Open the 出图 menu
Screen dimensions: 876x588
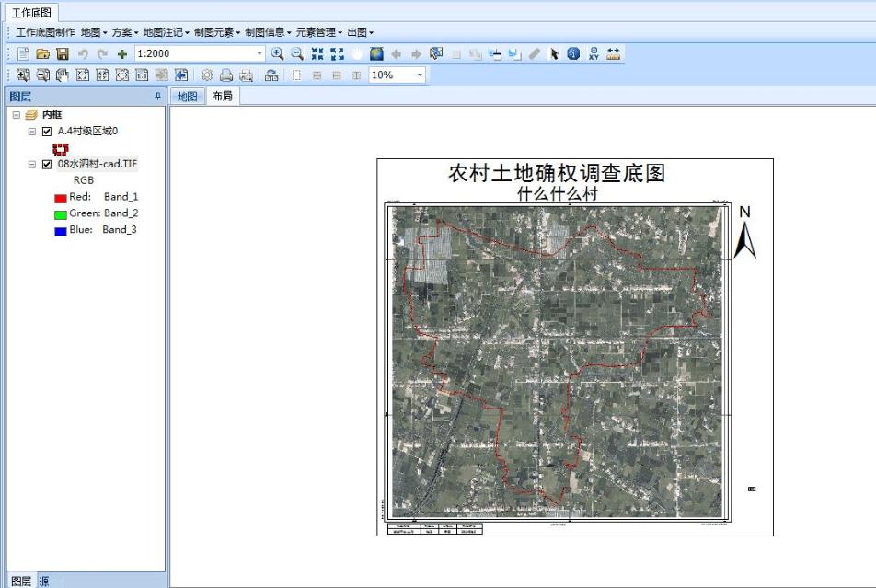(360, 32)
